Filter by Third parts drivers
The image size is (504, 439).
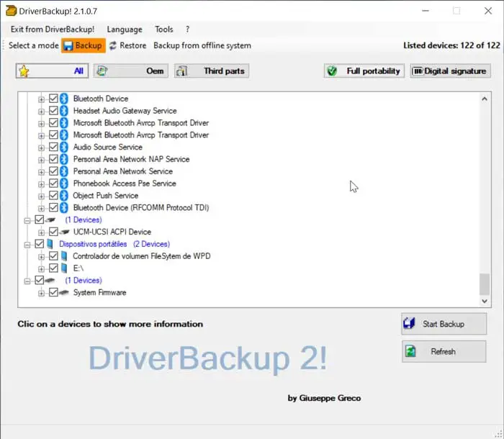(212, 71)
